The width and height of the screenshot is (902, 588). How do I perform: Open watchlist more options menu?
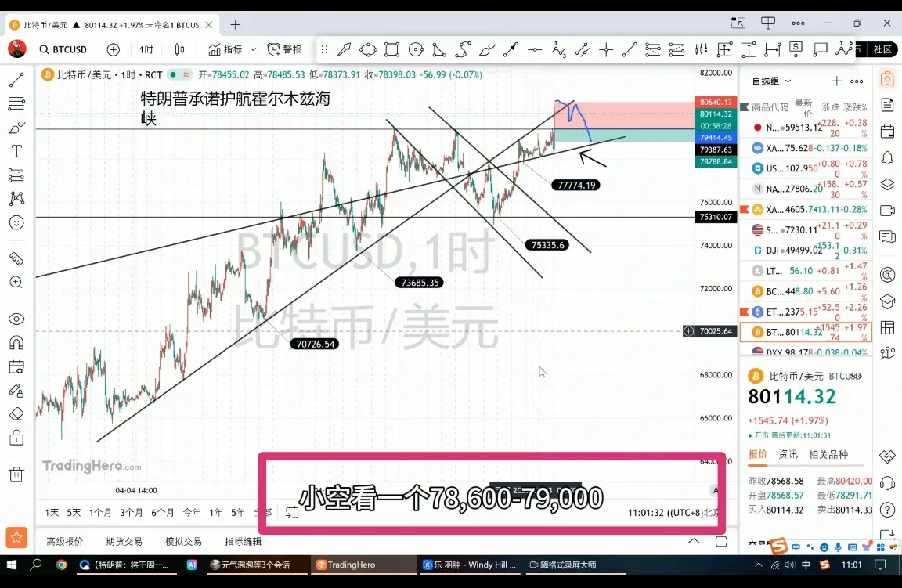(x=857, y=81)
